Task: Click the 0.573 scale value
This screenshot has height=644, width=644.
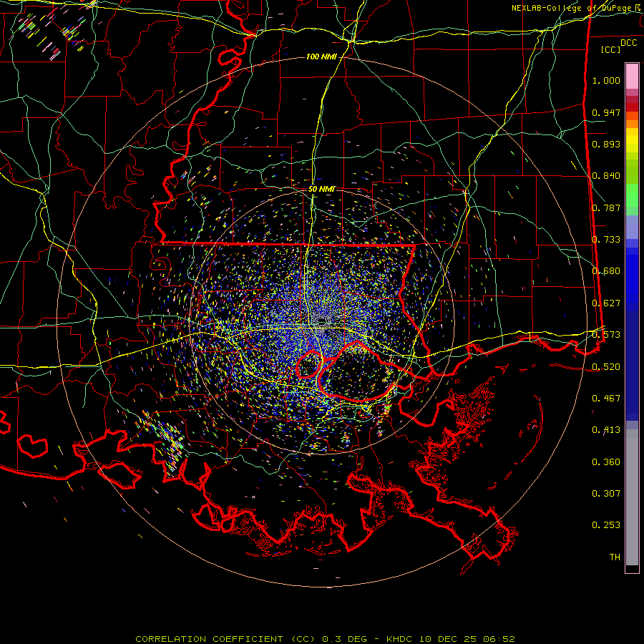Action: (606, 335)
